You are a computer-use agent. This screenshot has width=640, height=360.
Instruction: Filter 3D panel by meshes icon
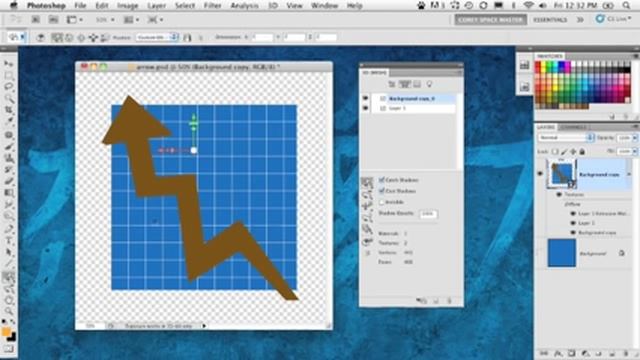tap(404, 84)
